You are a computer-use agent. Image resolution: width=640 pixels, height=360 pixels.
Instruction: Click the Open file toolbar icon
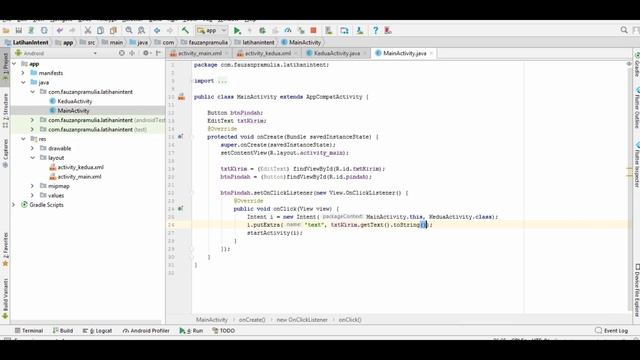[6, 31]
